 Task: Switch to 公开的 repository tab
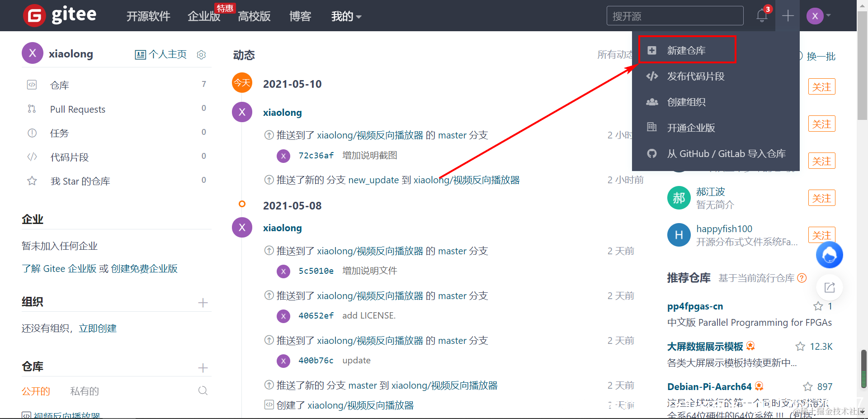[x=36, y=391]
